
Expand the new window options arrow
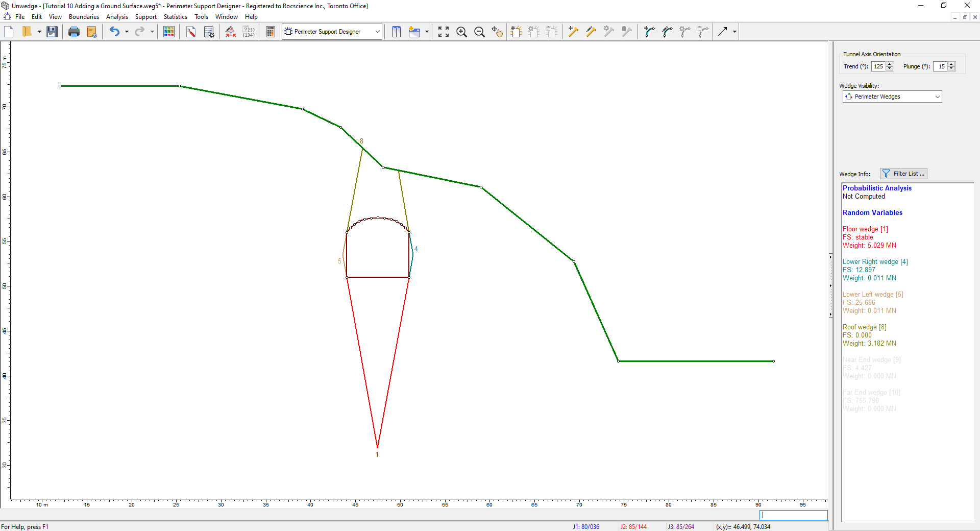(x=427, y=32)
